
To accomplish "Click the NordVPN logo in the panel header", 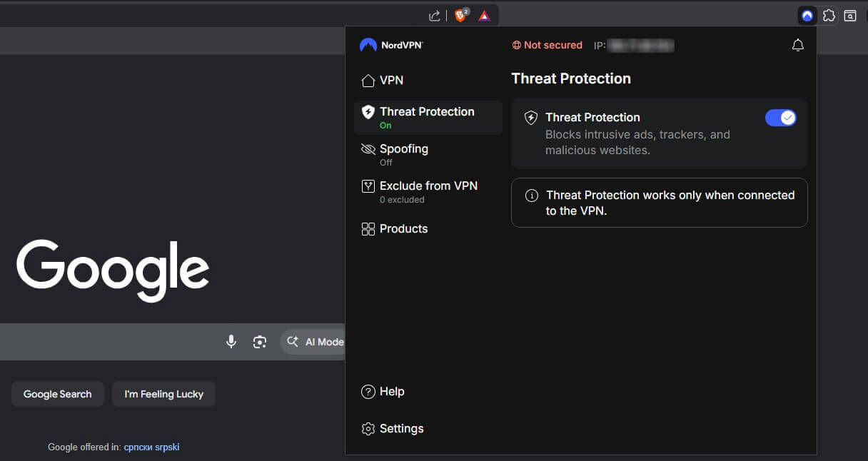I will pyautogui.click(x=391, y=45).
